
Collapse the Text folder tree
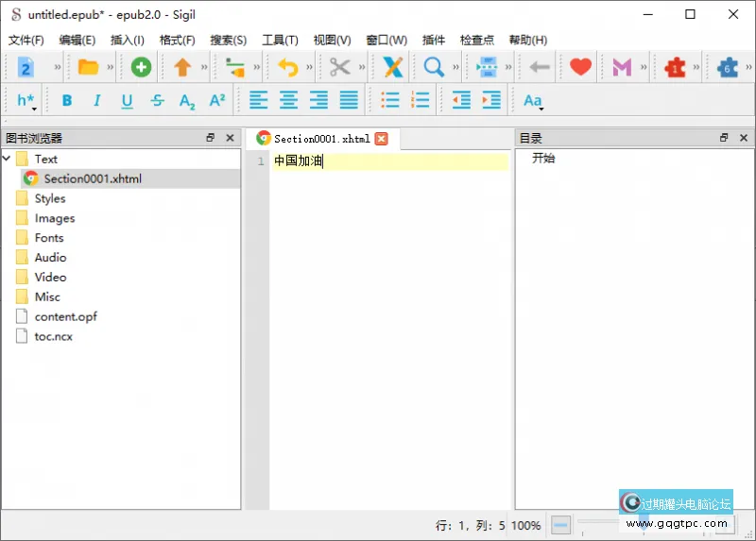pyautogui.click(x=7, y=158)
